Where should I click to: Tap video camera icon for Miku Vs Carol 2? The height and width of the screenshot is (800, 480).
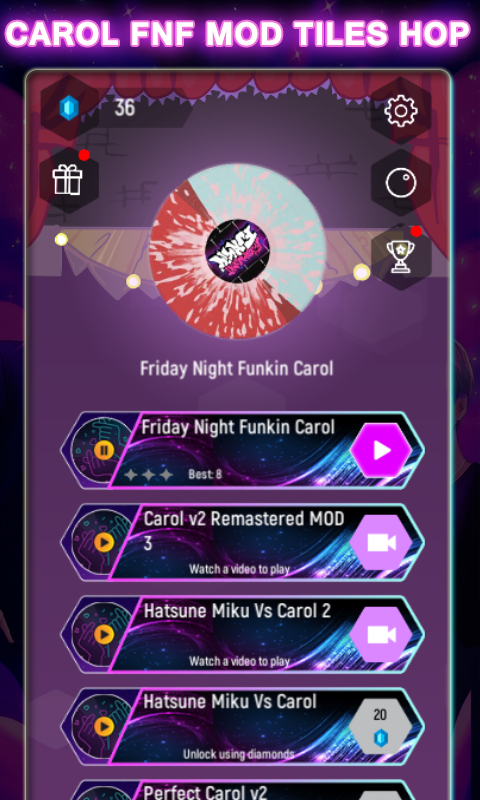[382, 635]
